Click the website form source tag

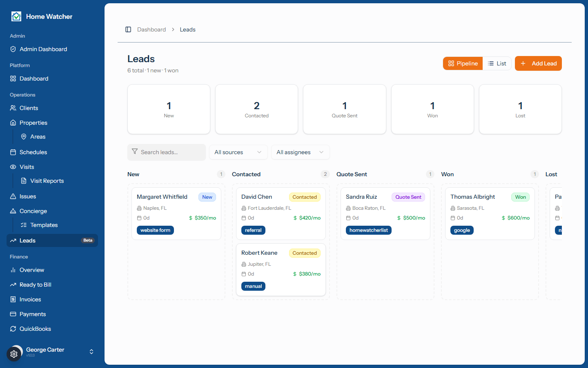tap(155, 230)
